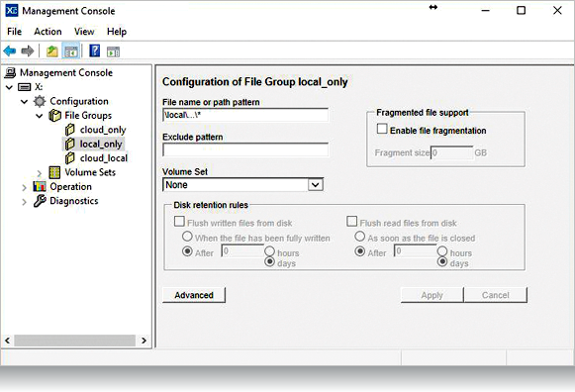Click the Apply button
This screenshot has height=392, width=575.
[x=431, y=295]
